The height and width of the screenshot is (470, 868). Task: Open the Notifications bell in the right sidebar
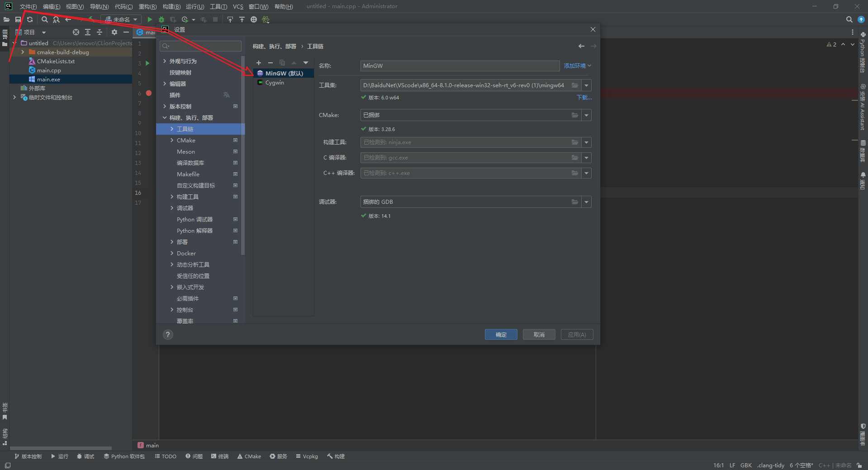pos(863,175)
